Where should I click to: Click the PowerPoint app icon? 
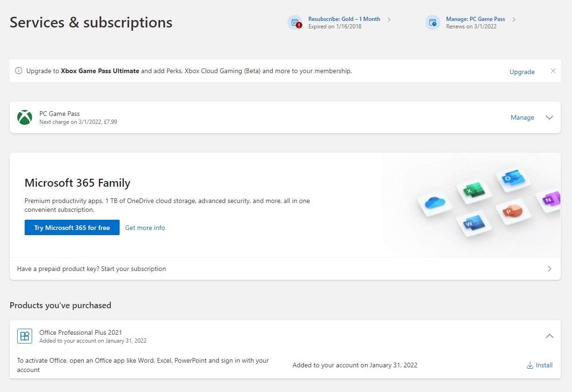tap(512, 212)
